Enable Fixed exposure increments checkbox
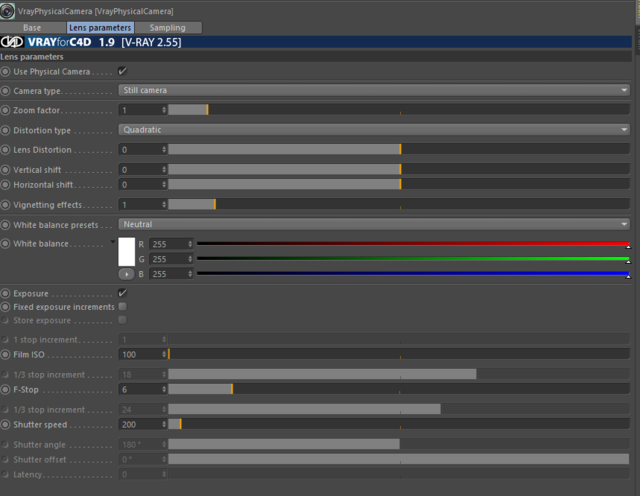 click(x=122, y=307)
